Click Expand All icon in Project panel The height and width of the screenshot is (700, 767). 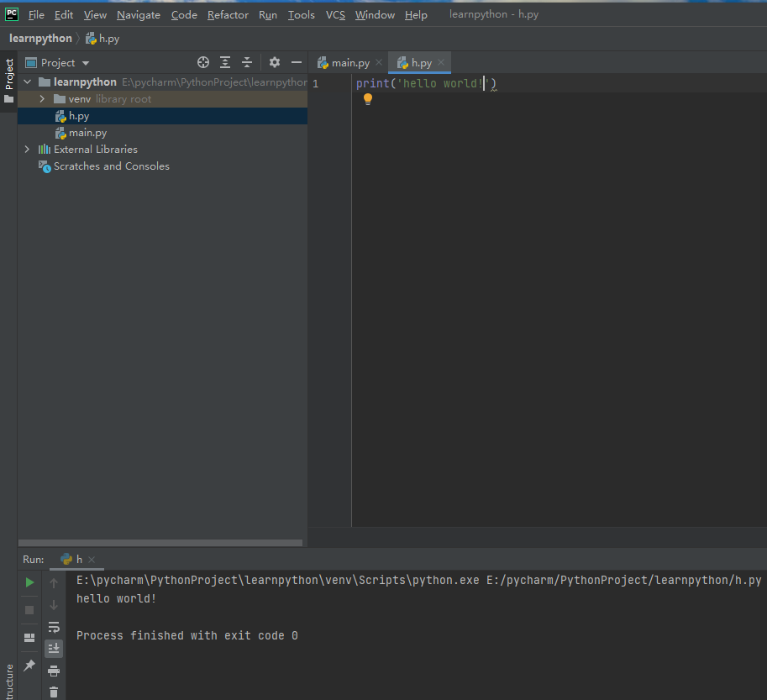[x=225, y=62]
